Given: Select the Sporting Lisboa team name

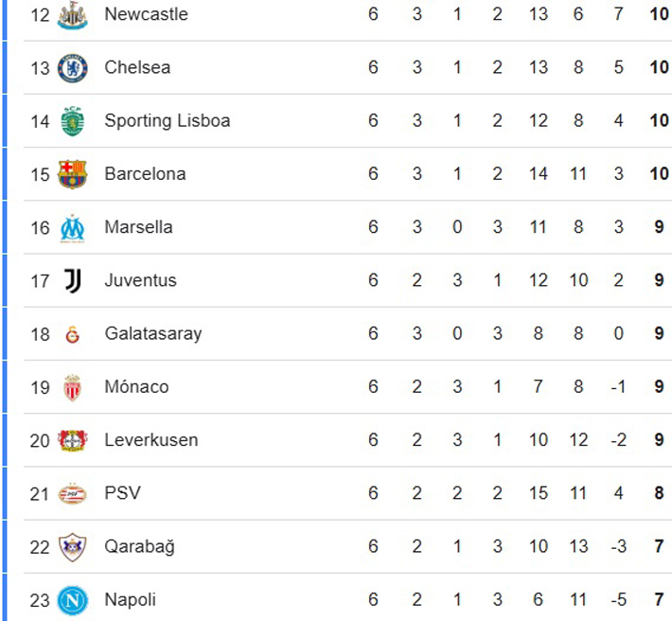Looking at the screenshot, I should [167, 120].
